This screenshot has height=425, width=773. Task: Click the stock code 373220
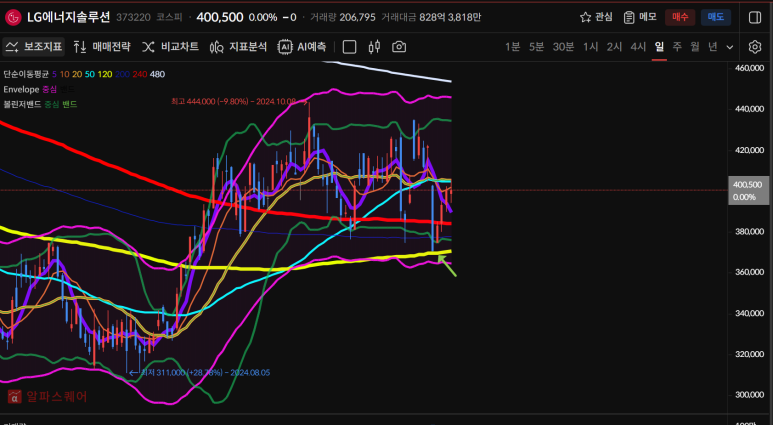(133, 18)
